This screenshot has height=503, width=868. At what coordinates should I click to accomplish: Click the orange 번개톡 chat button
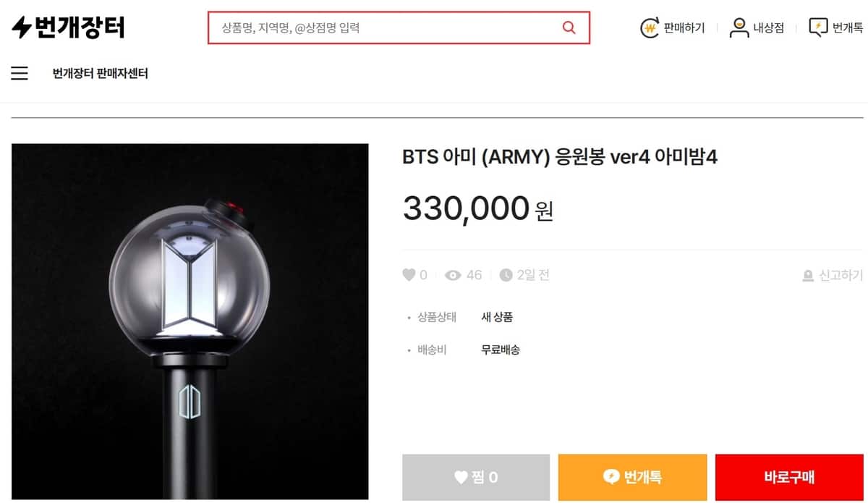(x=631, y=478)
